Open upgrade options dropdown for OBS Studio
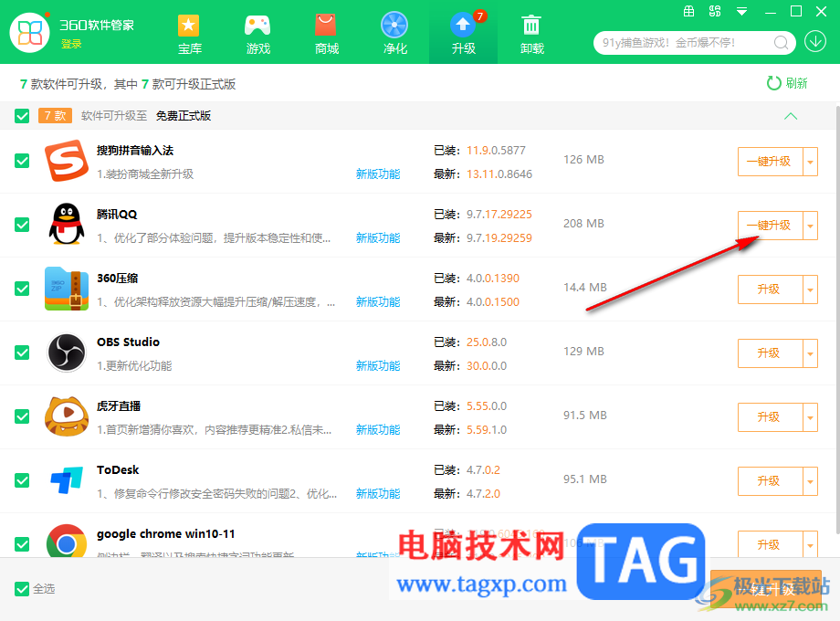The height and width of the screenshot is (621, 840). 811,353
